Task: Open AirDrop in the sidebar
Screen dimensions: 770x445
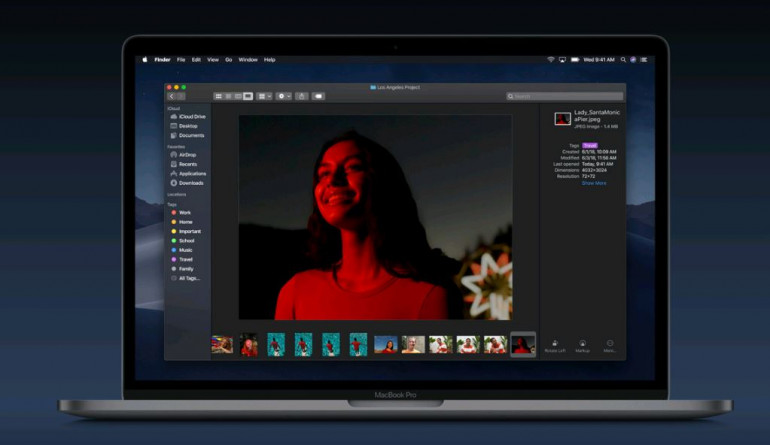Action: coord(185,155)
